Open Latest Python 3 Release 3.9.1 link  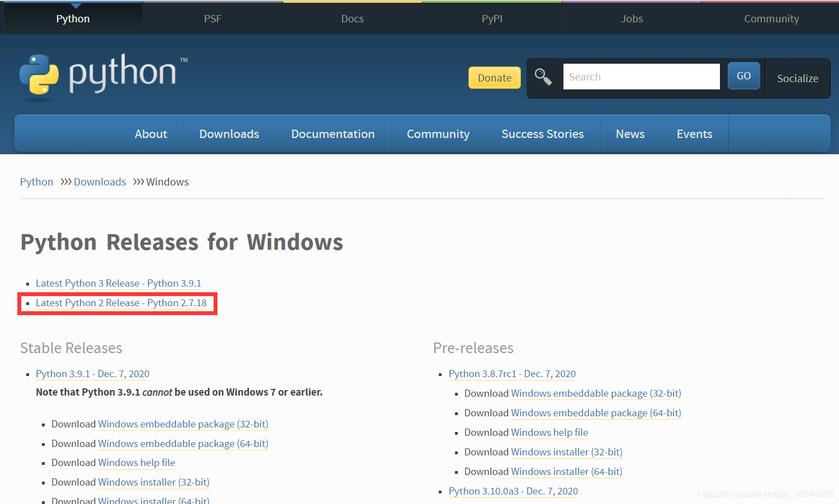(x=118, y=283)
